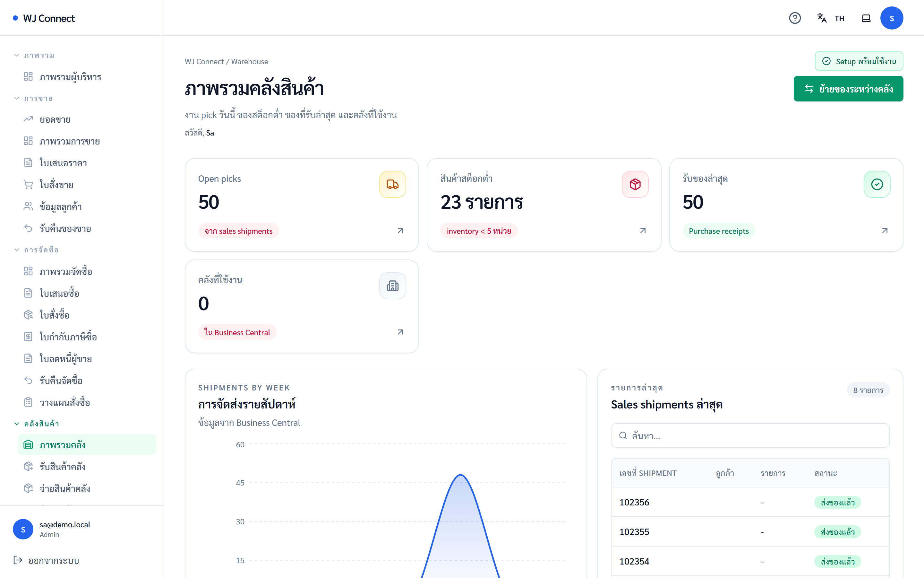The width and height of the screenshot is (924, 578).
Task: Click shipment number 102356
Action: (x=634, y=502)
